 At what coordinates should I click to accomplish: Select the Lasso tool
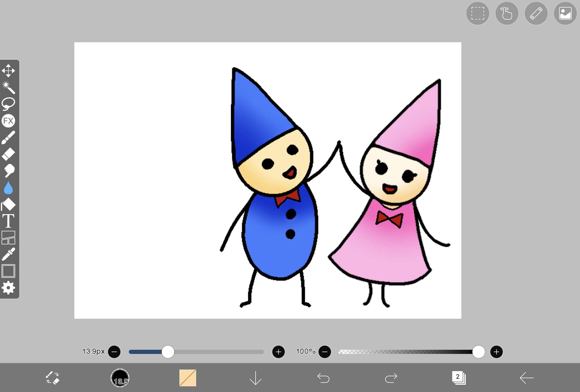[x=8, y=104]
